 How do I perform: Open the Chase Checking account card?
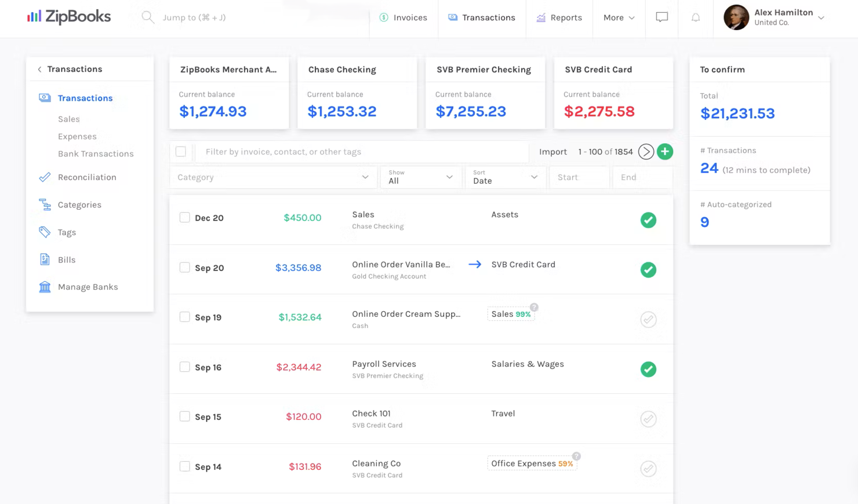[357, 93]
